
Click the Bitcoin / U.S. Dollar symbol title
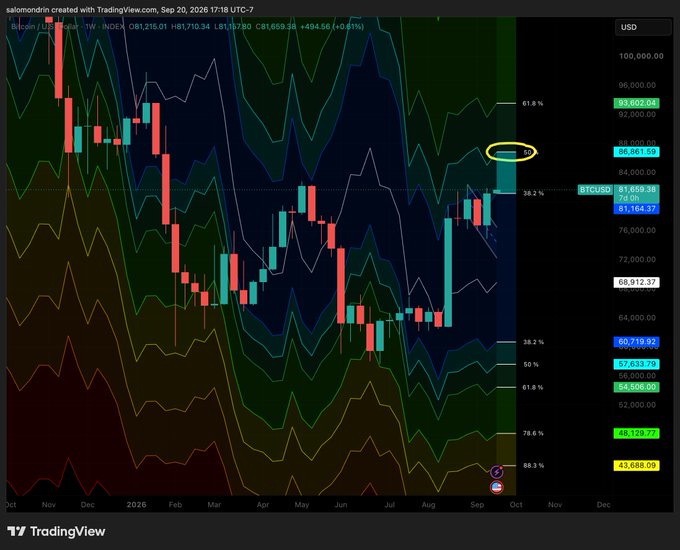[45, 26]
